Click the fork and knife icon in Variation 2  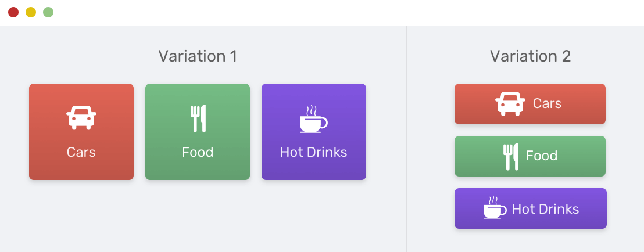pyautogui.click(x=511, y=156)
